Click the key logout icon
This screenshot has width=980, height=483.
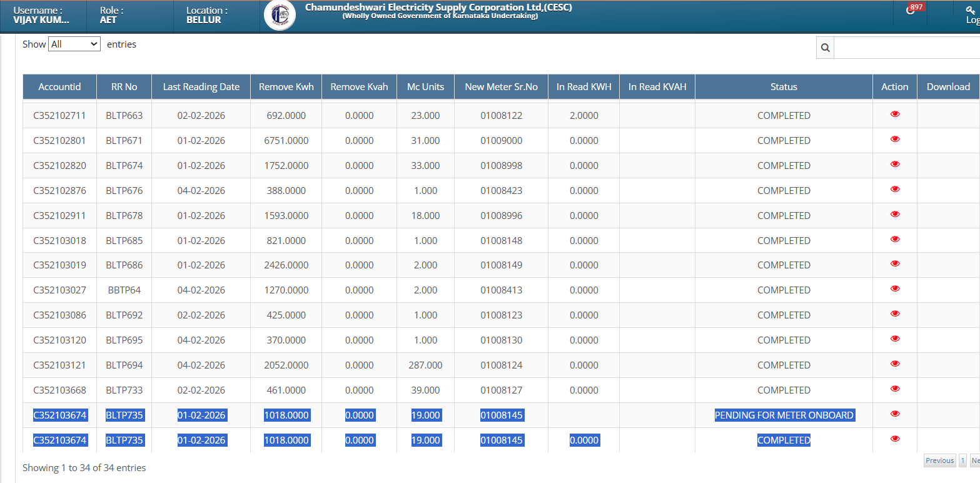click(971, 10)
